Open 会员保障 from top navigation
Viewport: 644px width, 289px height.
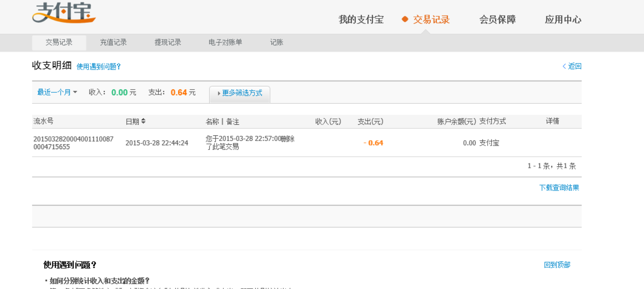click(497, 20)
